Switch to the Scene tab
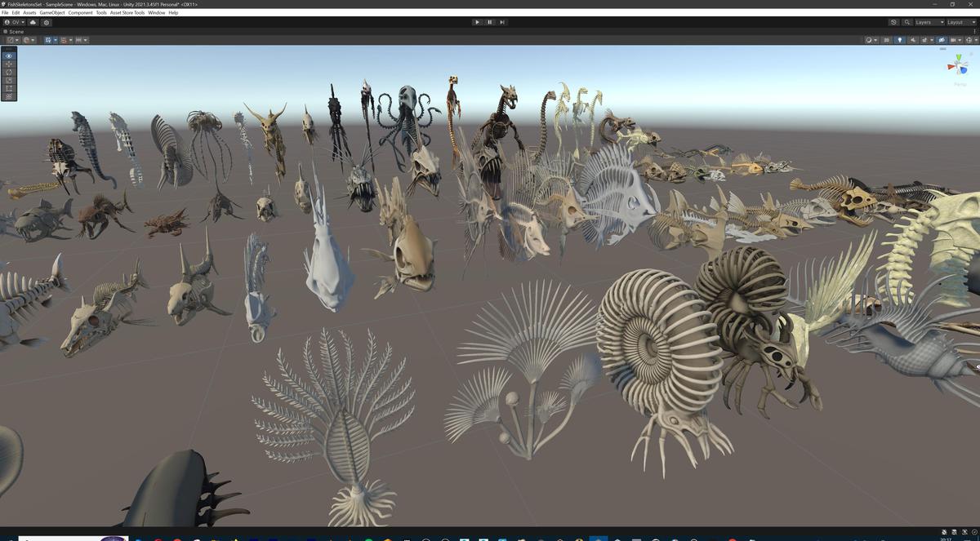This screenshot has height=541, width=980. 15,31
